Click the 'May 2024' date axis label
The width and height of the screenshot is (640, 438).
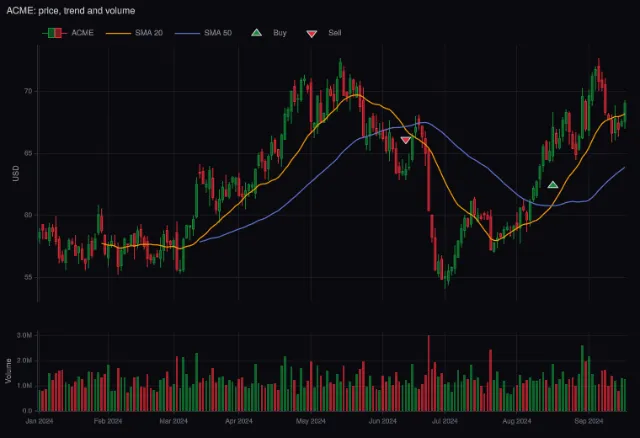(311, 421)
